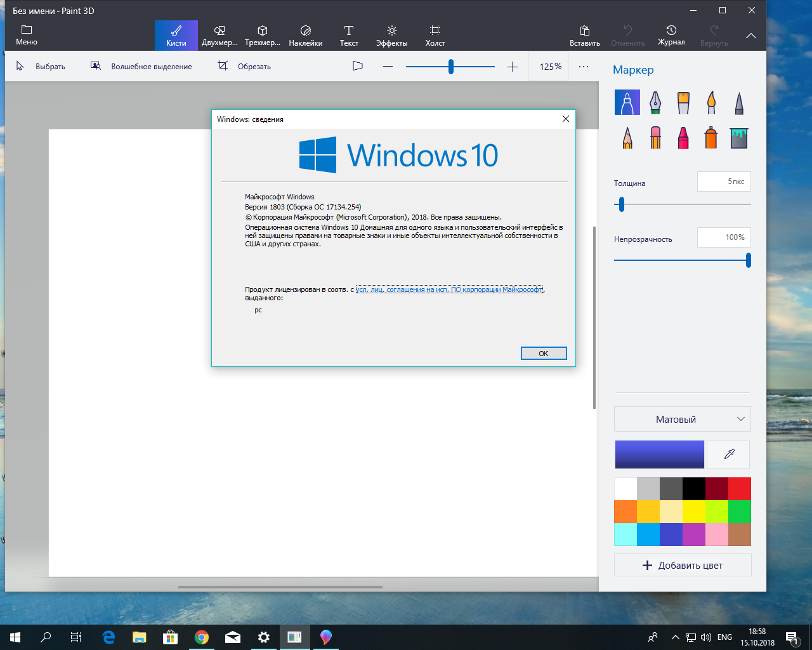Pick the brown color swatch
This screenshot has height=650, width=812.
[740, 534]
